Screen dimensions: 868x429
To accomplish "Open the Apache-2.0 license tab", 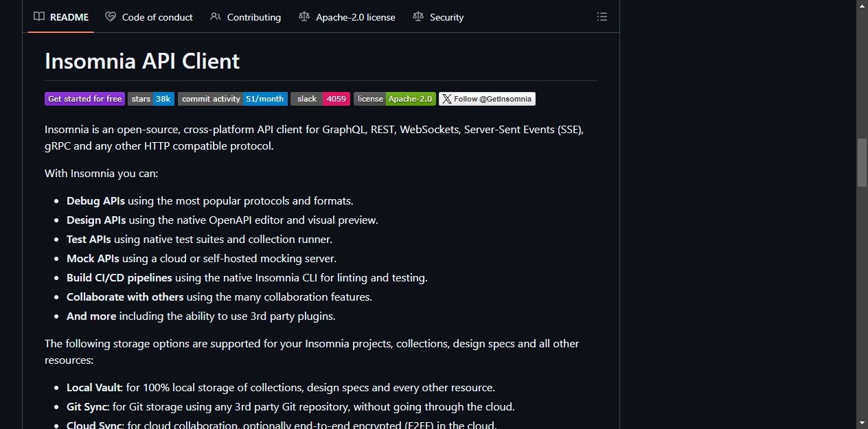I will (x=347, y=17).
